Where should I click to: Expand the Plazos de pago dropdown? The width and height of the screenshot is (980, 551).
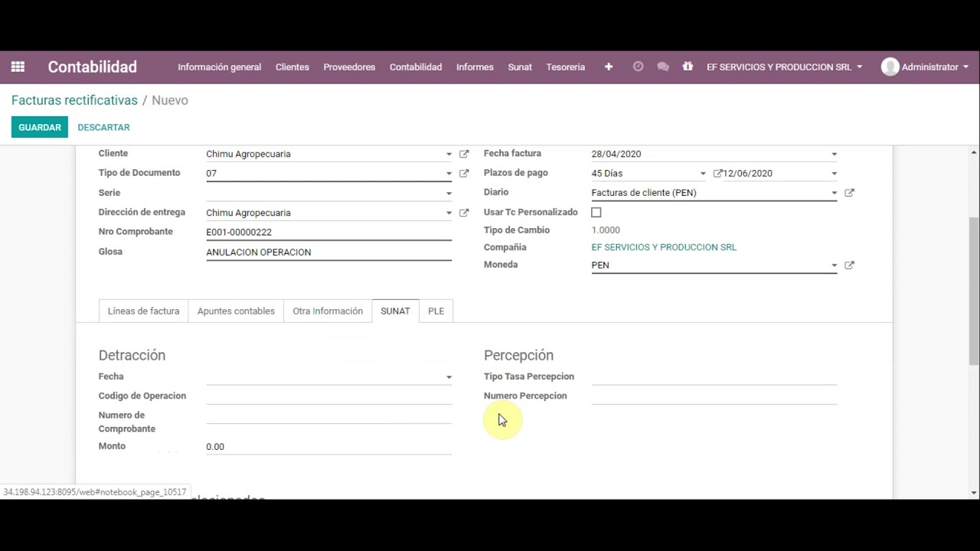click(x=703, y=174)
